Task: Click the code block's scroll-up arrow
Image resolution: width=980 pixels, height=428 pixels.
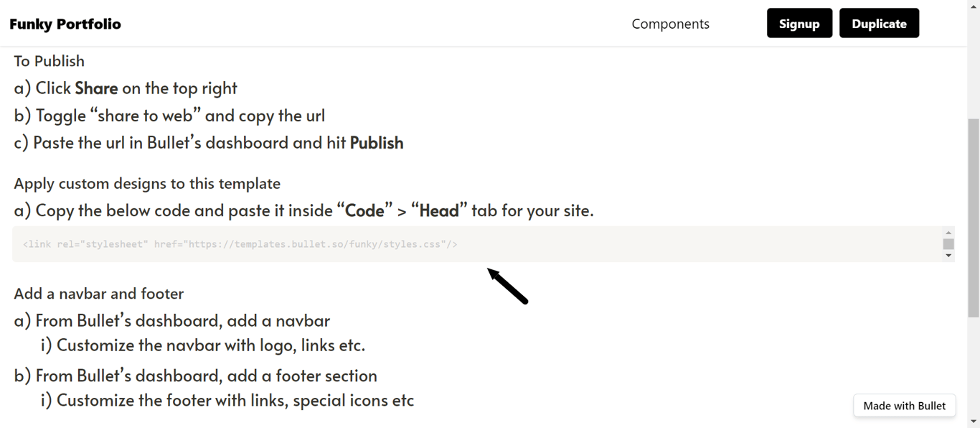Action: [x=948, y=233]
